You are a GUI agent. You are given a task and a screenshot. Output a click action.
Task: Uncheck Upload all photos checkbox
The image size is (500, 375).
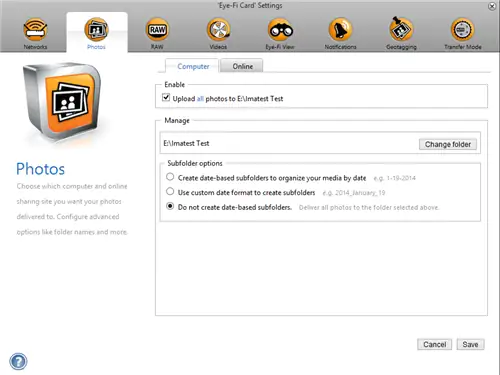click(x=166, y=98)
